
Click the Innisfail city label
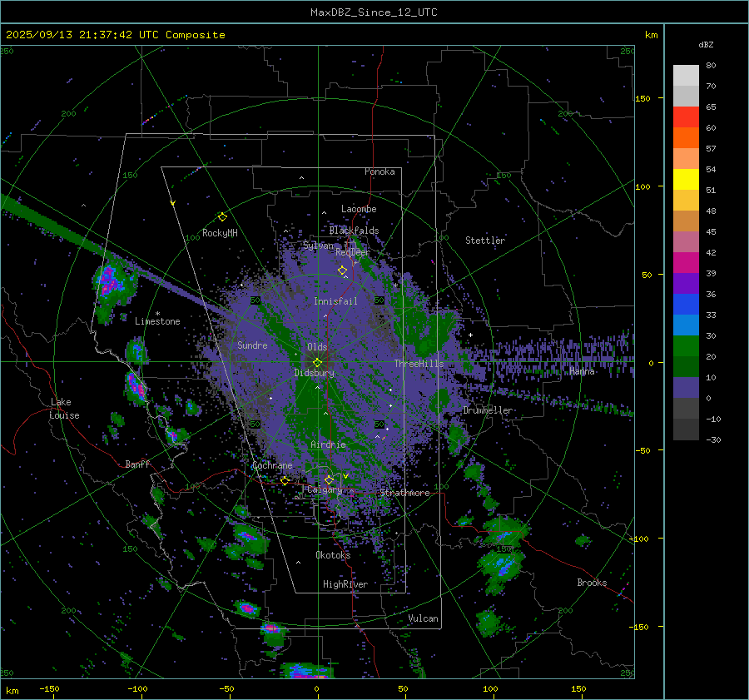pos(335,301)
